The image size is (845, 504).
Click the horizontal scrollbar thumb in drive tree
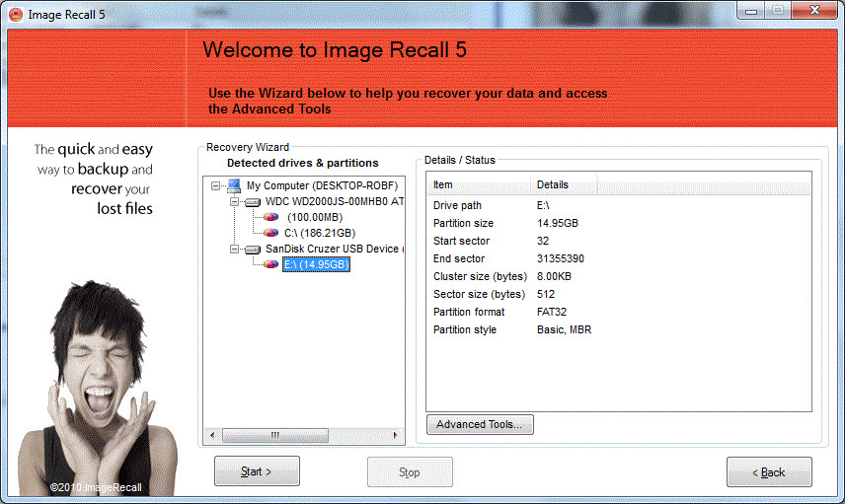(274, 435)
